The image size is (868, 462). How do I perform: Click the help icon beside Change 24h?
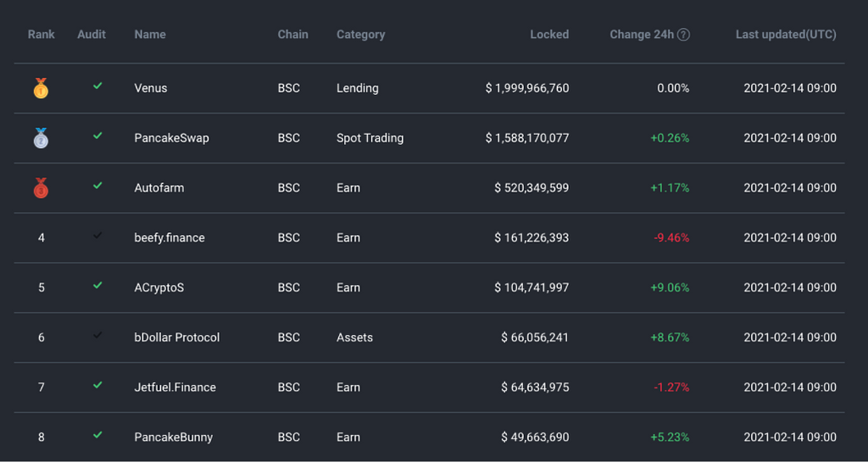(x=683, y=35)
